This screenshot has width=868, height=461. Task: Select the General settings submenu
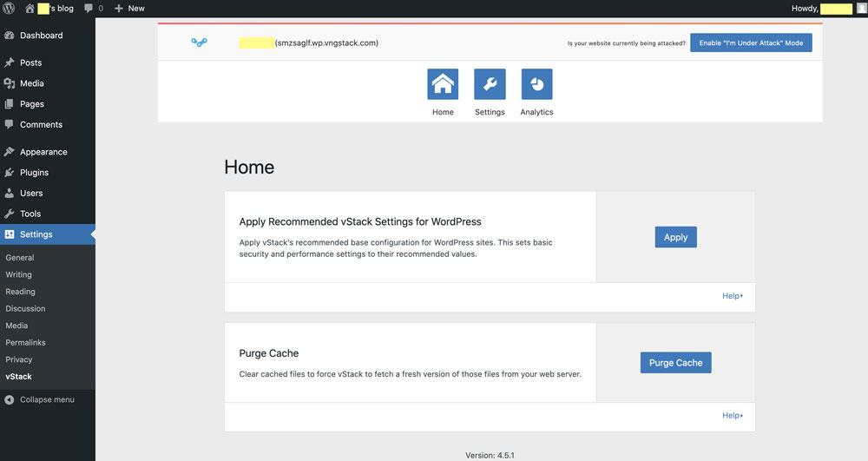point(20,257)
